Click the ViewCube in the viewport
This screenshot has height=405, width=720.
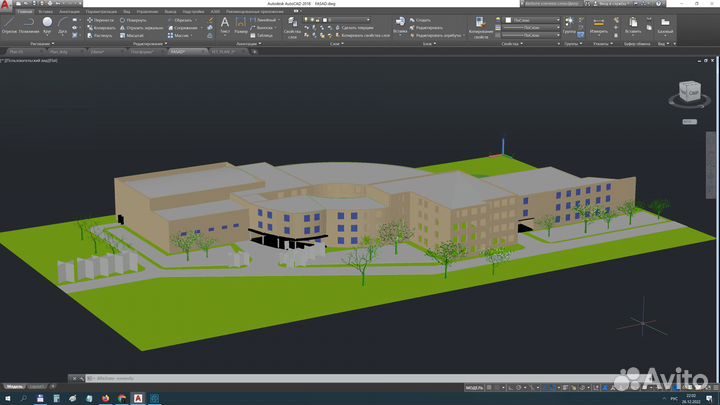click(689, 92)
